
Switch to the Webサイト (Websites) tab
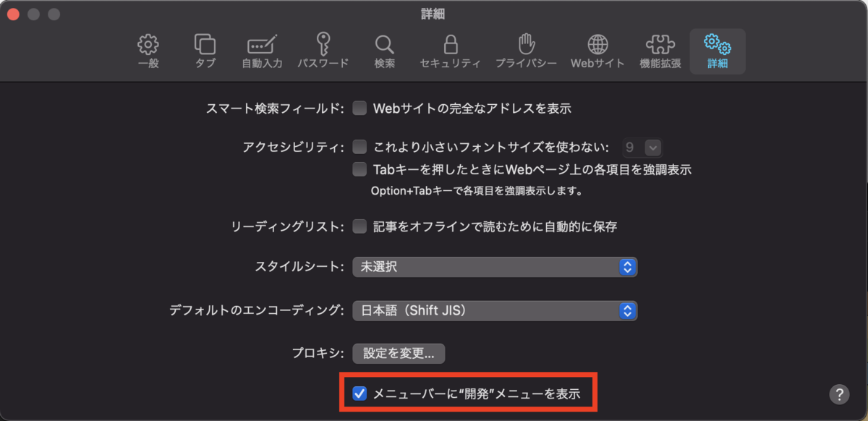pos(597,49)
